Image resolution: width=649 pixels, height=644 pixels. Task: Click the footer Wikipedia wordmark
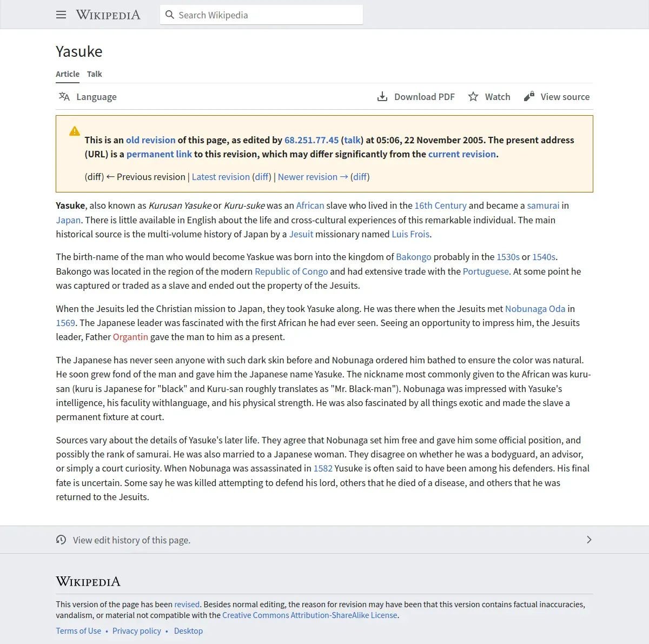(x=88, y=582)
